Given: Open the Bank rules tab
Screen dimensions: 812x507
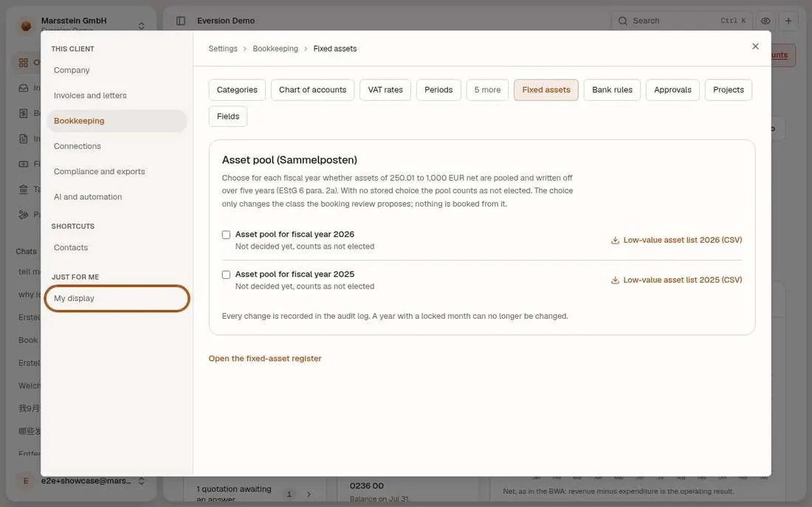Looking at the screenshot, I should pos(612,89).
